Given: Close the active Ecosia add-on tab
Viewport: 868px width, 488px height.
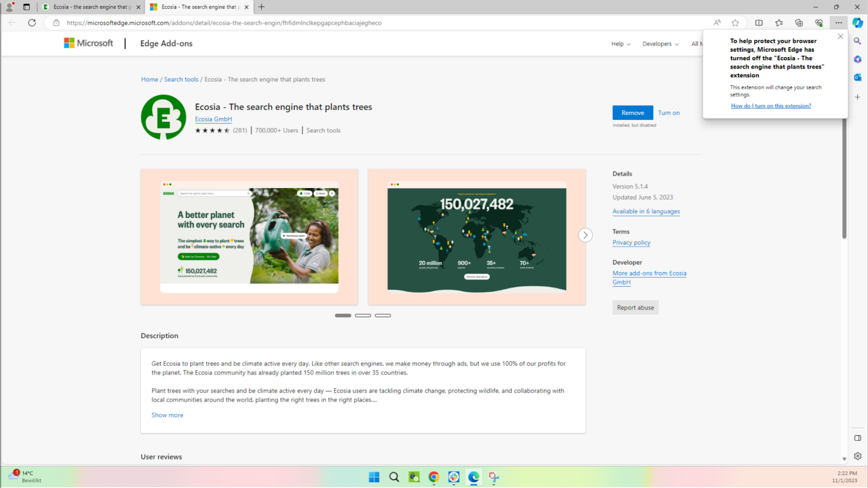Looking at the screenshot, I should coord(247,7).
